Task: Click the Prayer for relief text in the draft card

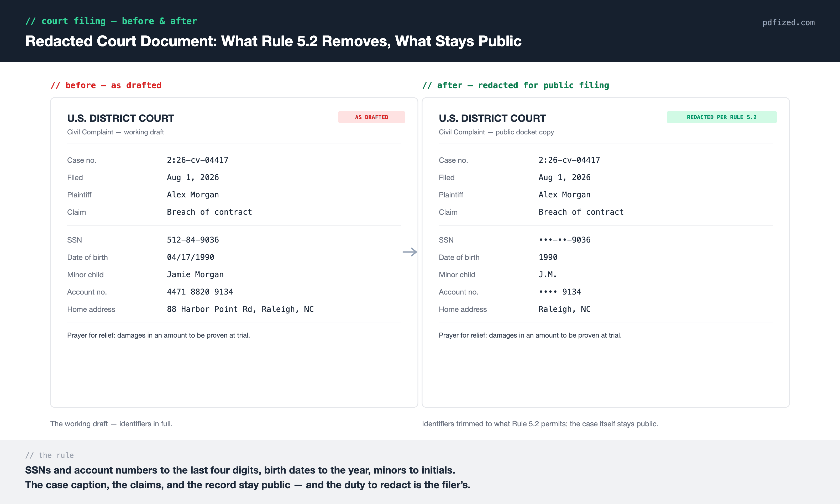Action: click(159, 335)
